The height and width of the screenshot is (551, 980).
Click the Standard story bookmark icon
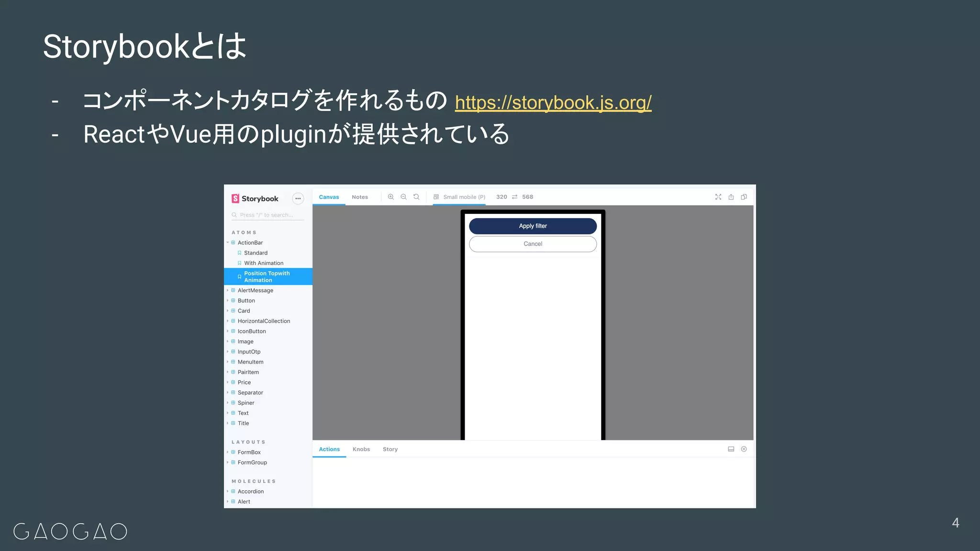pos(240,253)
